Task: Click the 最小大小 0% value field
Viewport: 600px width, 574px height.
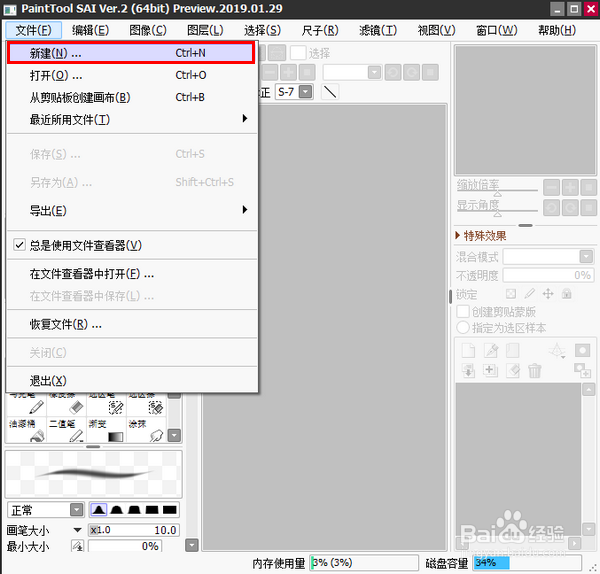Action: (x=125, y=546)
